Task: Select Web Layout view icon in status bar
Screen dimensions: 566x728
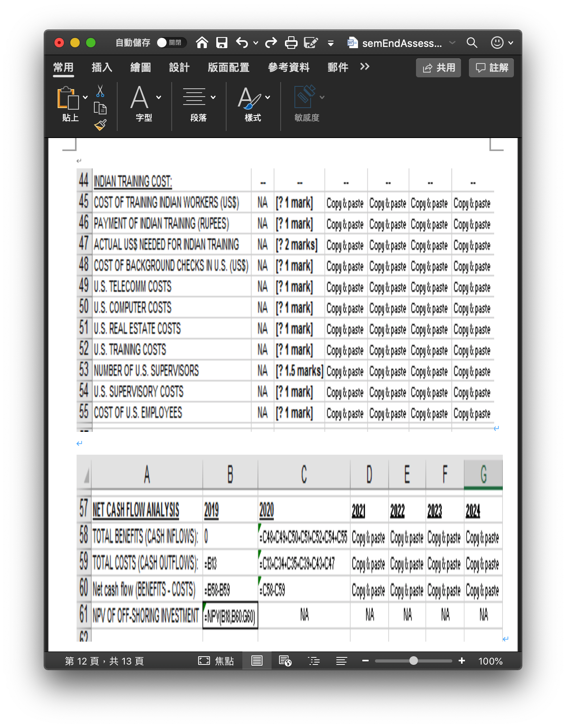Action: [x=285, y=661]
